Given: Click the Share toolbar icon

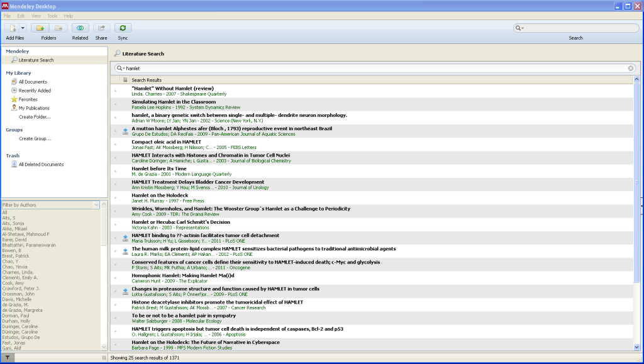Looking at the screenshot, I should pyautogui.click(x=101, y=28).
